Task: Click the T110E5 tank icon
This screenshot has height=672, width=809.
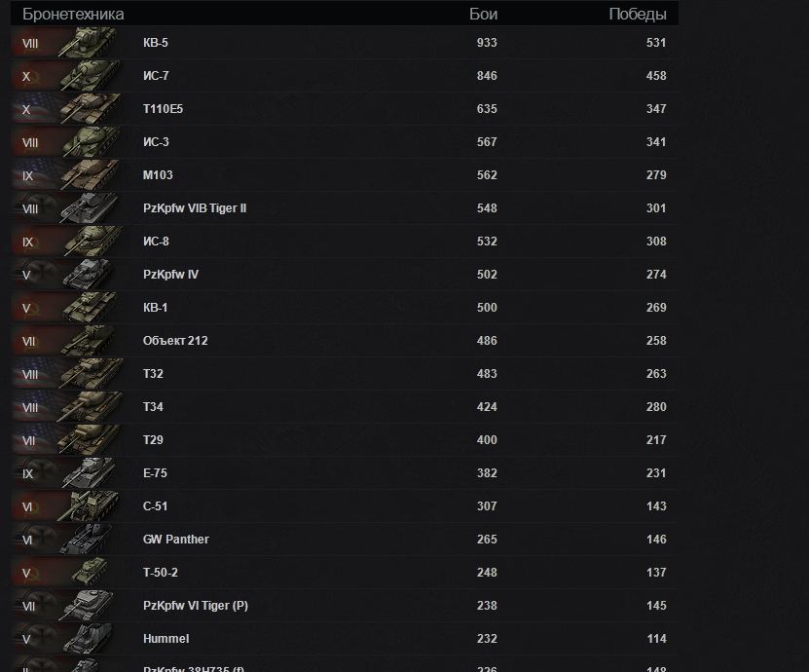Action: click(91, 109)
